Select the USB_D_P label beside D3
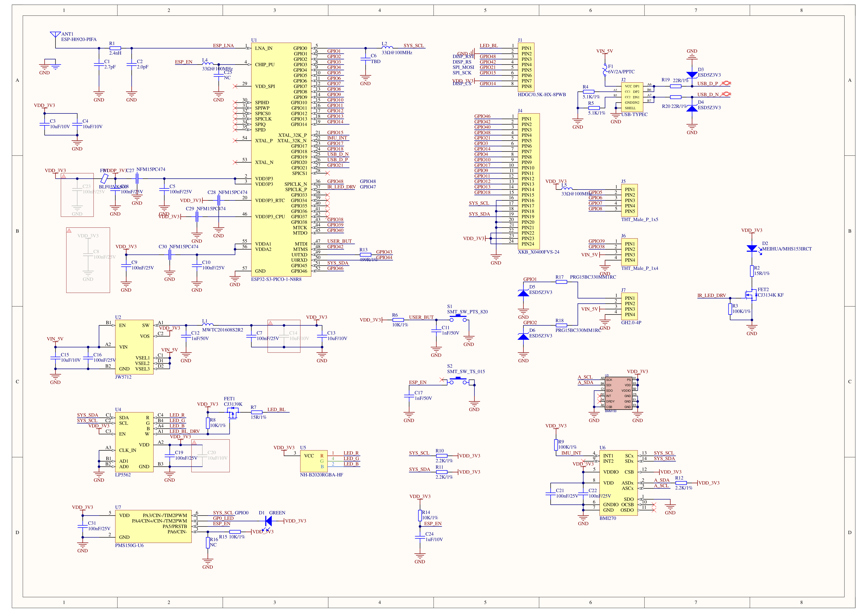 (708, 84)
